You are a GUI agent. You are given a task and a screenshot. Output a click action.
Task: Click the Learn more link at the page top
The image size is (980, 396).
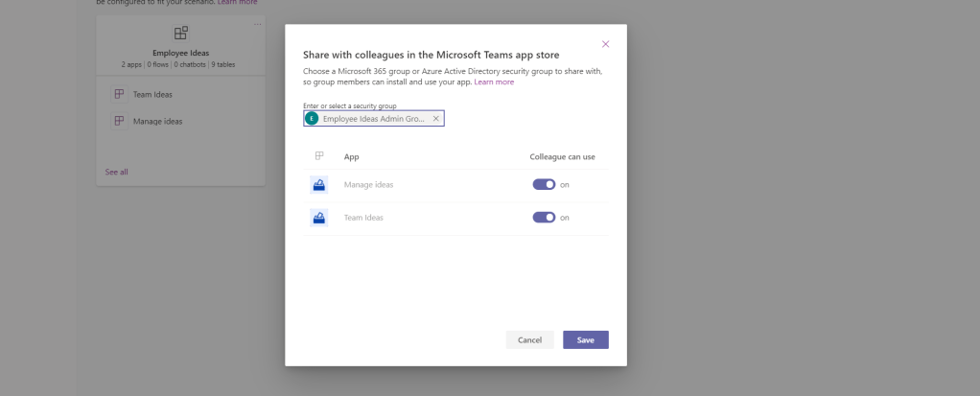point(237,2)
